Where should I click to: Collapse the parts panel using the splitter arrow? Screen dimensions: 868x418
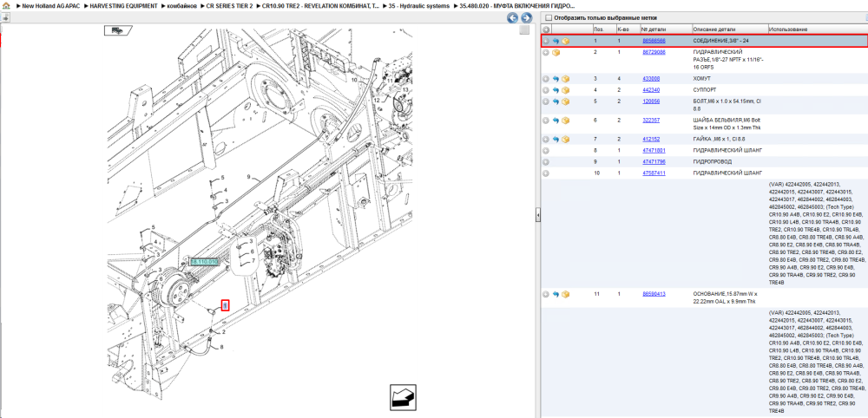point(537,217)
